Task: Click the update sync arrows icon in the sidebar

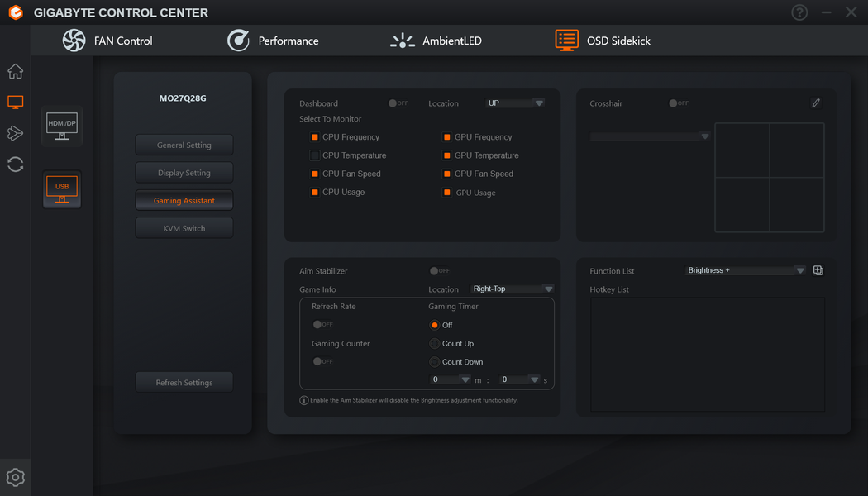Action: [x=16, y=165]
